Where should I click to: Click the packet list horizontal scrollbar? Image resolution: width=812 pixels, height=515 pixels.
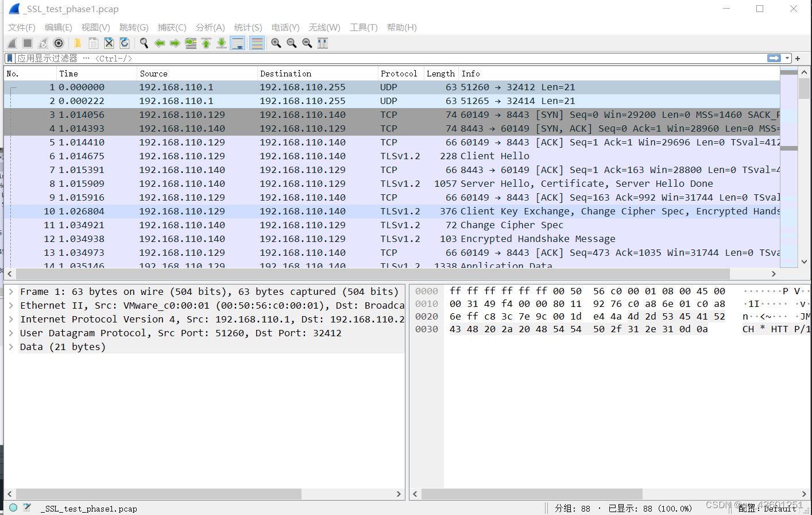point(373,274)
